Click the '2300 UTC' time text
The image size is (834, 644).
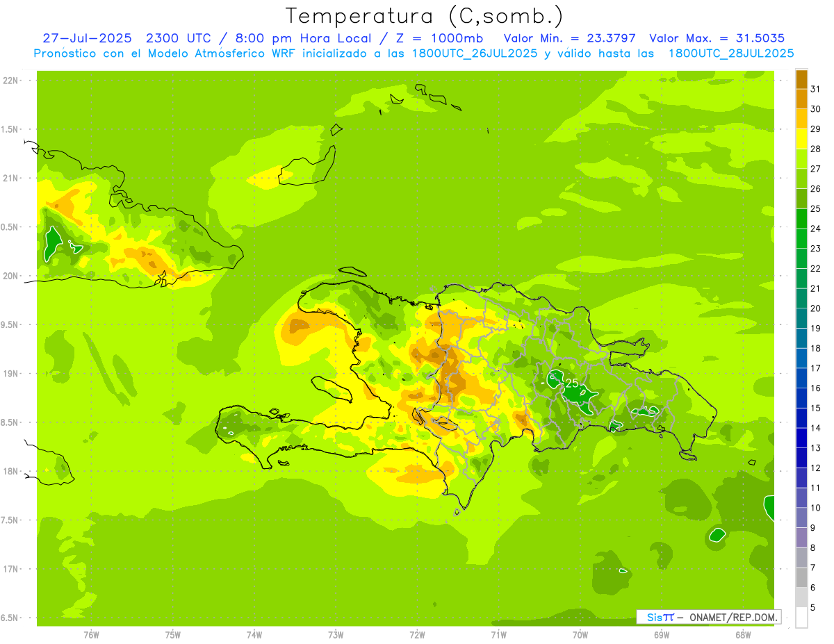(178, 38)
